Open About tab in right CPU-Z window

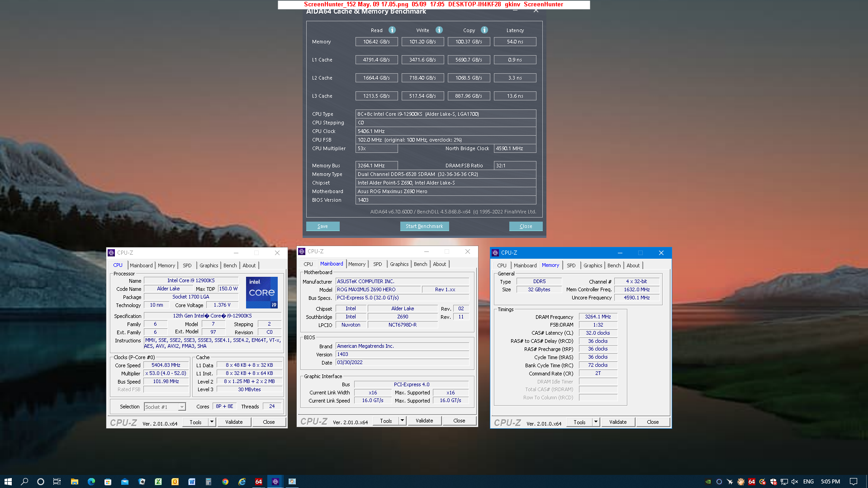(x=633, y=265)
